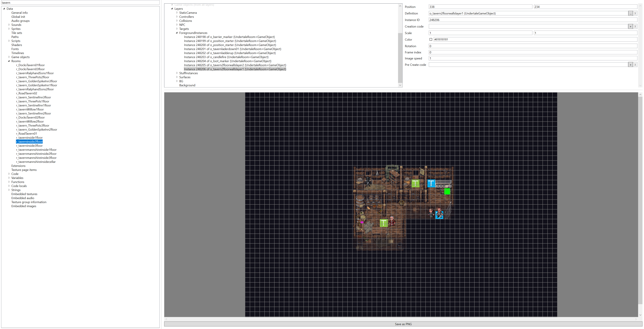Select r_taverninside3floor room
Viewport: 644px width, 329px height.
(x=30, y=146)
